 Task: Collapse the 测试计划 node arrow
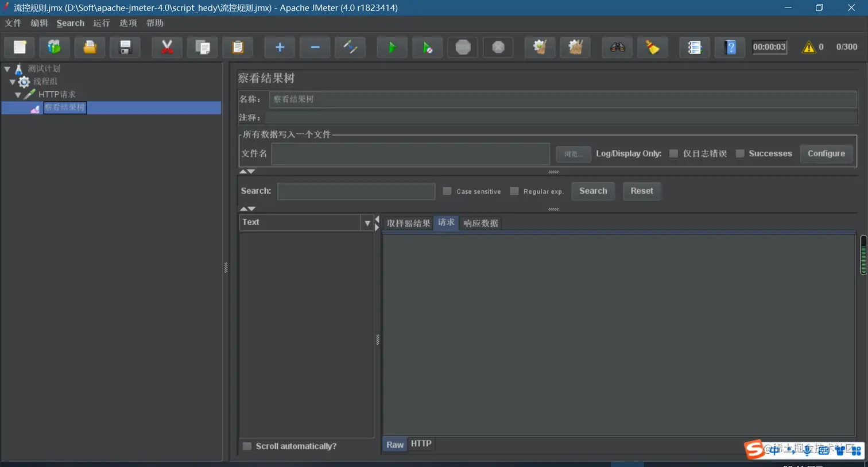coord(7,69)
